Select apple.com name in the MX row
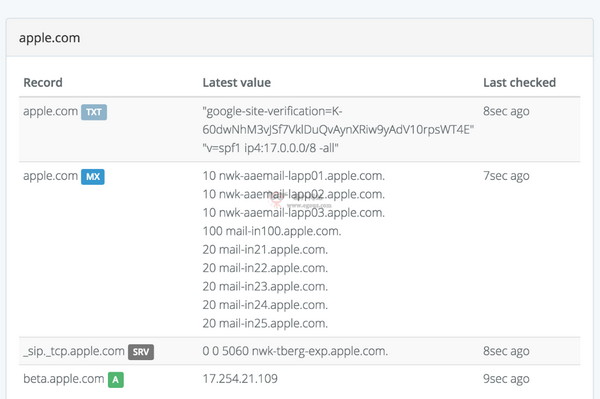Viewport: 600px width, 399px height. [x=51, y=176]
